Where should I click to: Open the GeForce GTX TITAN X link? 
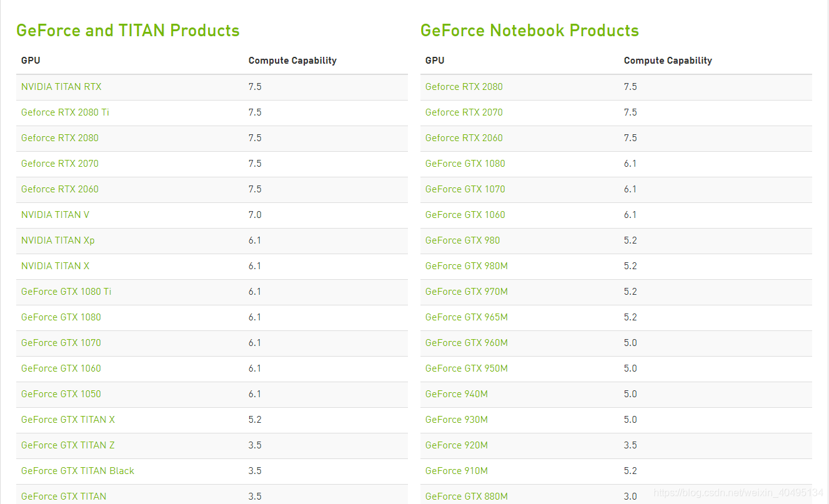tap(68, 420)
